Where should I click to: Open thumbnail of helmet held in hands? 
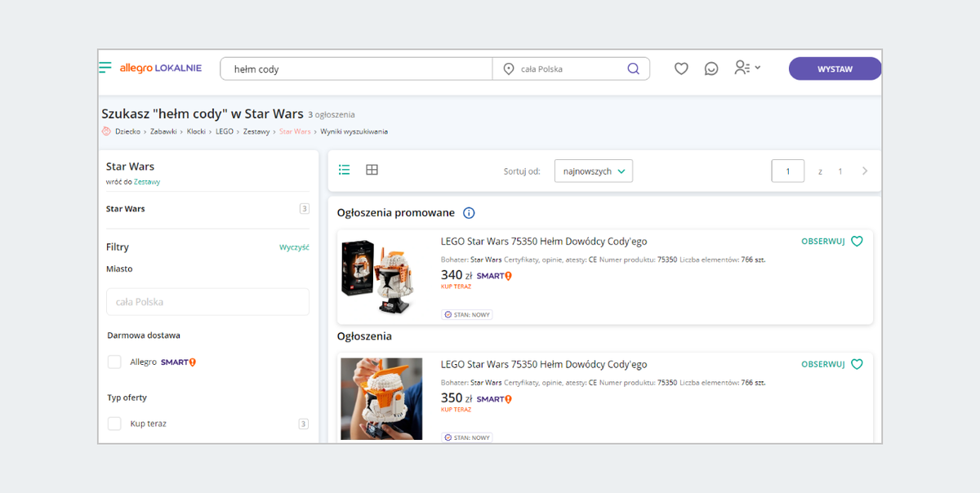tap(381, 399)
